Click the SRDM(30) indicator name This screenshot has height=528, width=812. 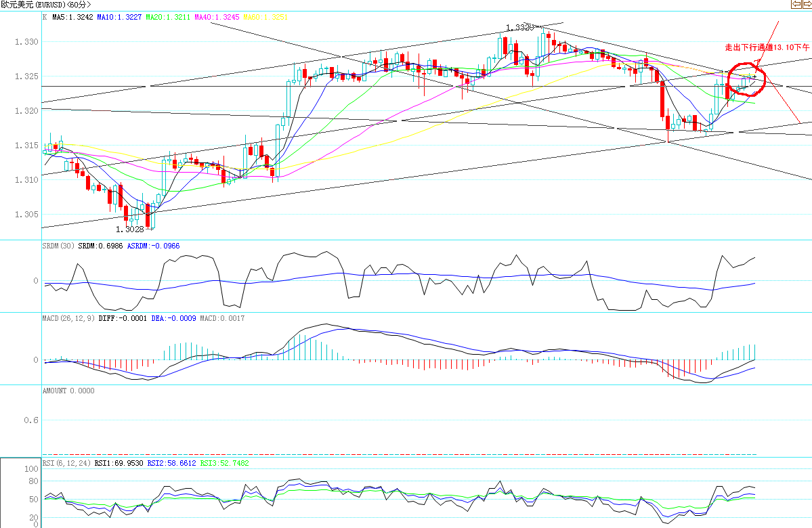click(58, 246)
